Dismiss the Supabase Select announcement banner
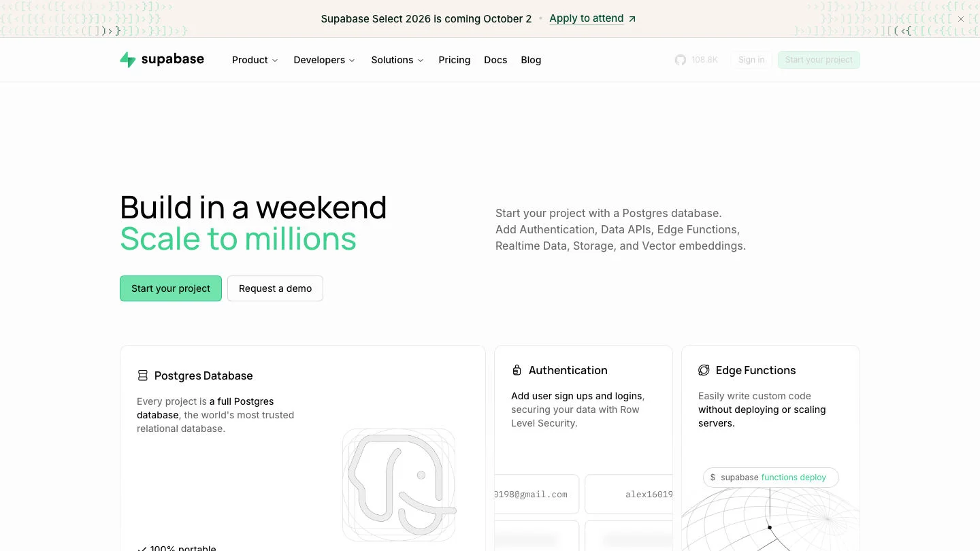The width and height of the screenshot is (980, 551). pos(961,19)
